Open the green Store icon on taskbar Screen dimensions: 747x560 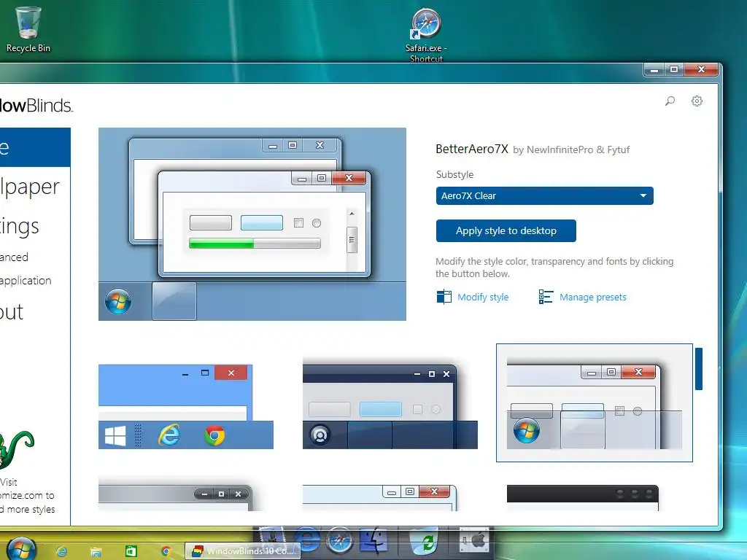coord(131,551)
